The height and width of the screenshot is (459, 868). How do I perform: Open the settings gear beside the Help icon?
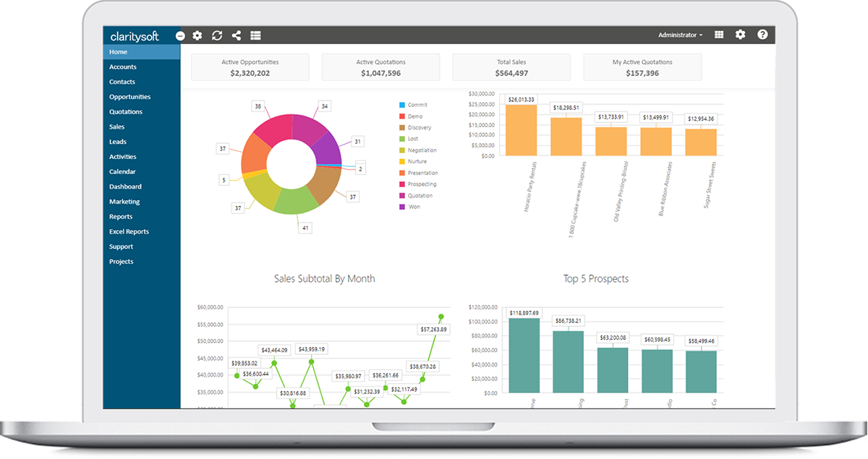pyautogui.click(x=739, y=35)
